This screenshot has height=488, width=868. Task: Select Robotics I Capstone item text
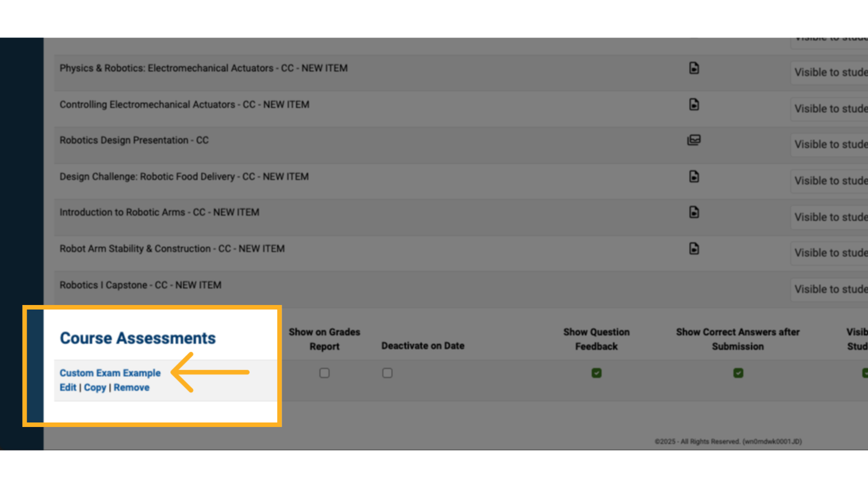[141, 285]
